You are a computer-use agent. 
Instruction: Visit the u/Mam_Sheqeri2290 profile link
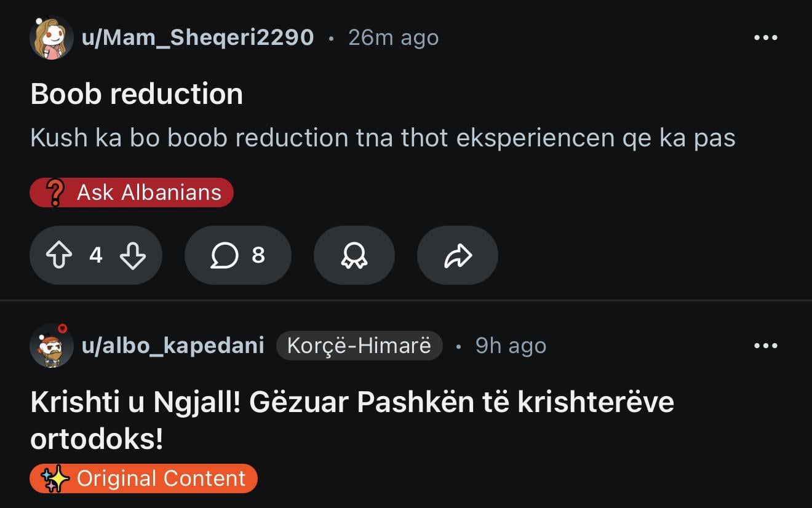pyautogui.click(x=197, y=38)
